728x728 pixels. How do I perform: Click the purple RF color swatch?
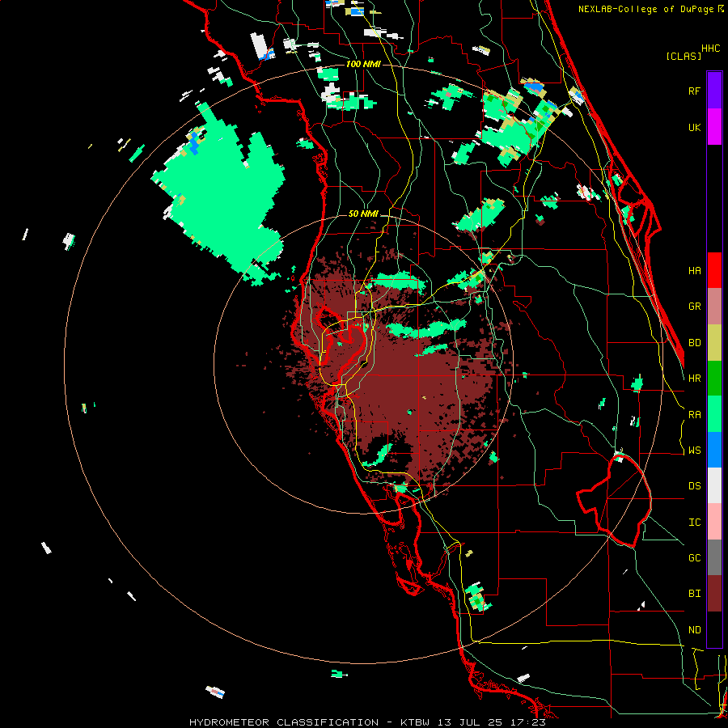(x=714, y=91)
